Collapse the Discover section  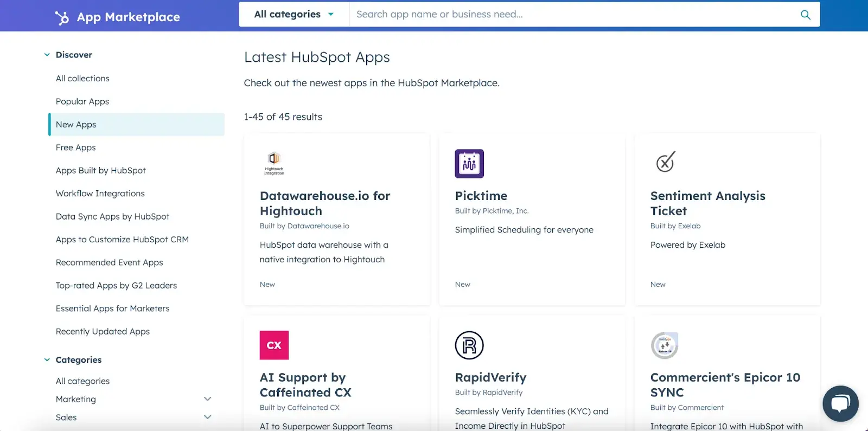(47, 55)
